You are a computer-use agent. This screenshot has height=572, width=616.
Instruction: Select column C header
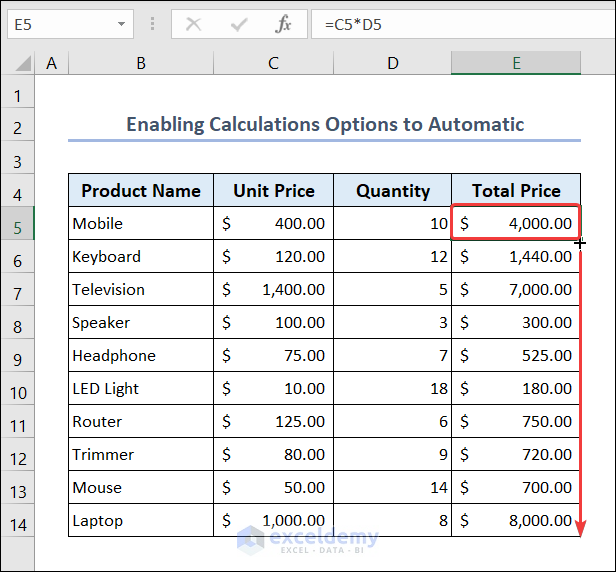point(273,63)
